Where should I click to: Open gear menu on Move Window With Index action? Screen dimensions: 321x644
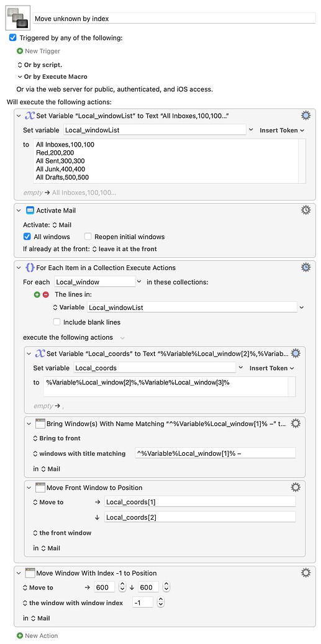pyautogui.click(x=306, y=573)
